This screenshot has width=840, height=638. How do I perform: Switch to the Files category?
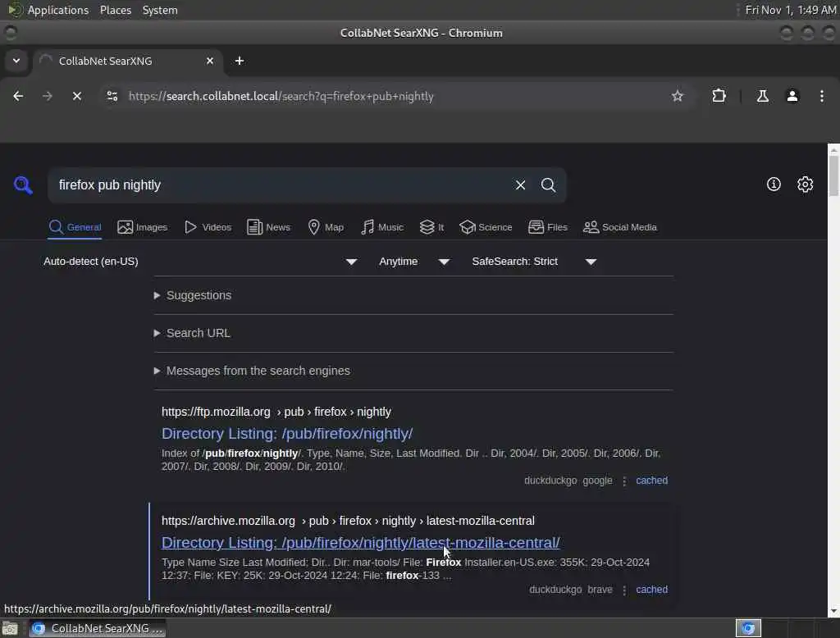(x=547, y=227)
